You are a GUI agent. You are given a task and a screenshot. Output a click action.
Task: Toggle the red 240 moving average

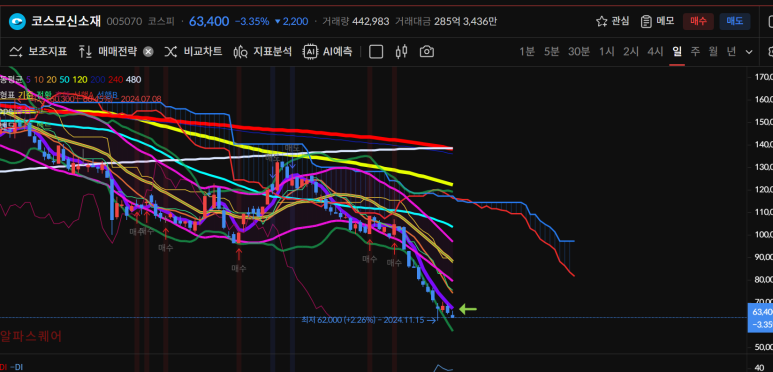coord(115,79)
